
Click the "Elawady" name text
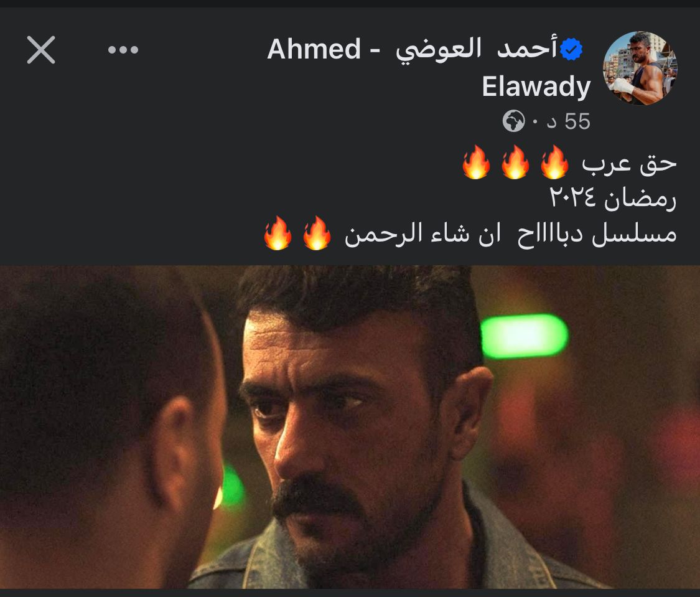[x=536, y=87]
